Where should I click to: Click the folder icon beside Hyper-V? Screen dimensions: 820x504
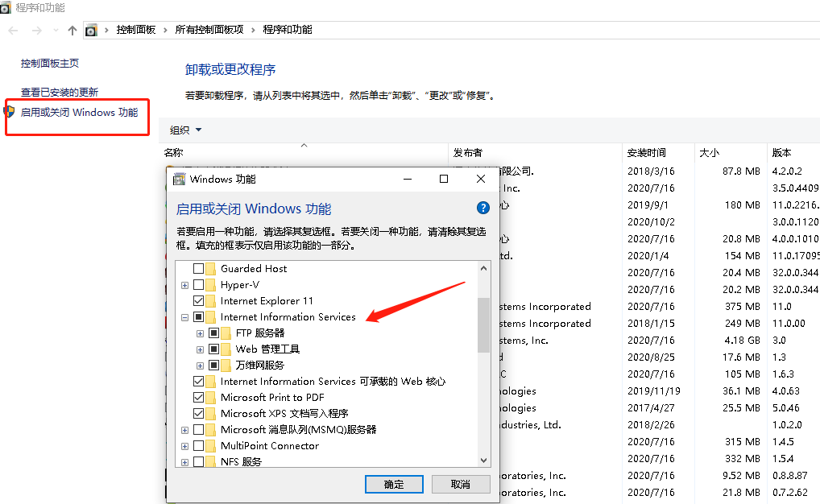(x=211, y=285)
